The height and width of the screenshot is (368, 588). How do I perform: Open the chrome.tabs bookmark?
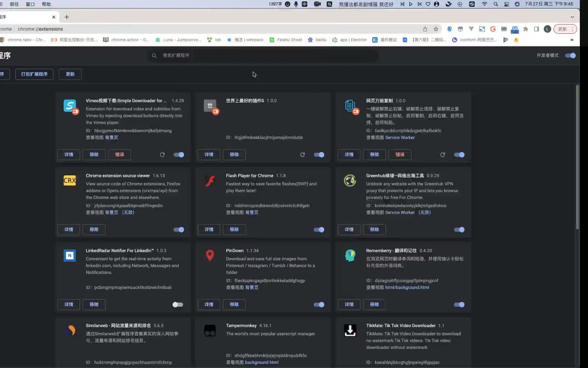click(x=23, y=40)
